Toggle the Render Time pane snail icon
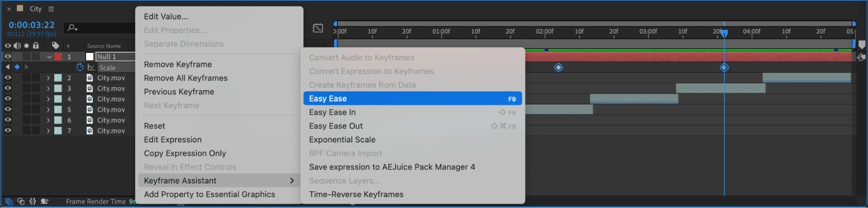 (44, 201)
